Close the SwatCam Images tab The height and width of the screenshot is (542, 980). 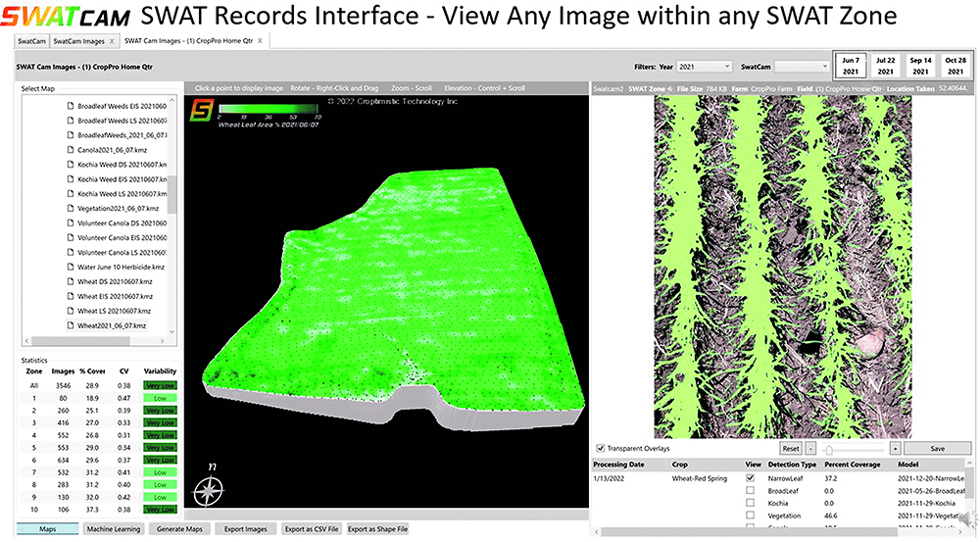coord(112,41)
